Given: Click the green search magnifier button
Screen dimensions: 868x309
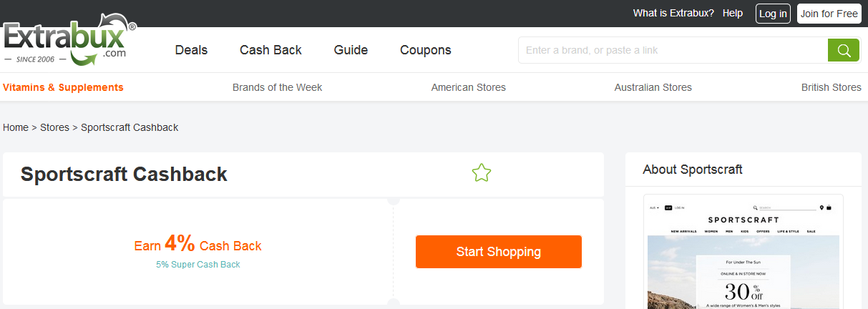Looking at the screenshot, I should point(843,50).
